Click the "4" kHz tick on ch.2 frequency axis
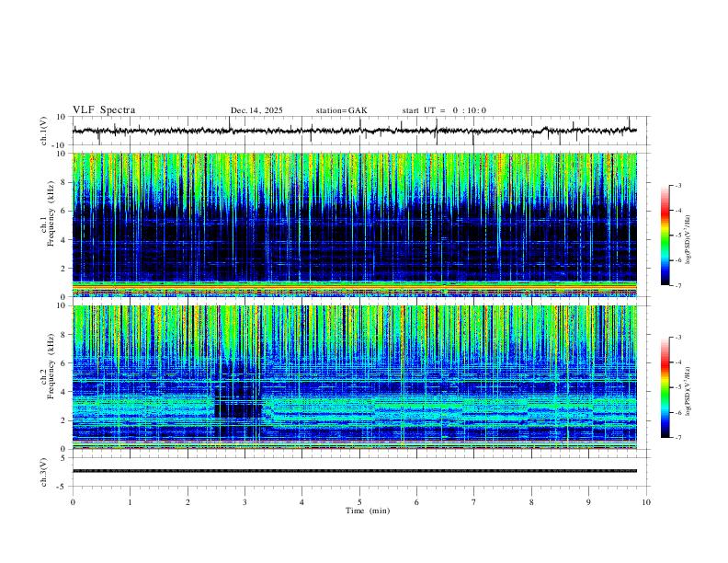728x563 pixels. pyautogui.click(x=64, y=392)
